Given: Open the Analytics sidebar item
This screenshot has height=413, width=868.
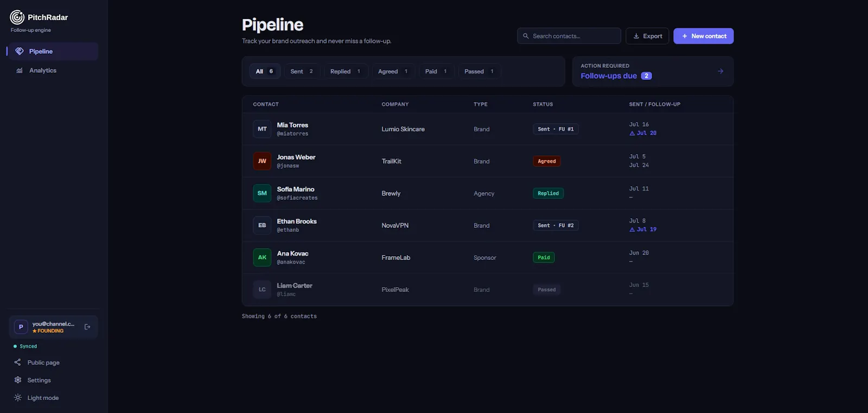Looking at the screenshot, I should pyautogui.click(x=53, y=71).
